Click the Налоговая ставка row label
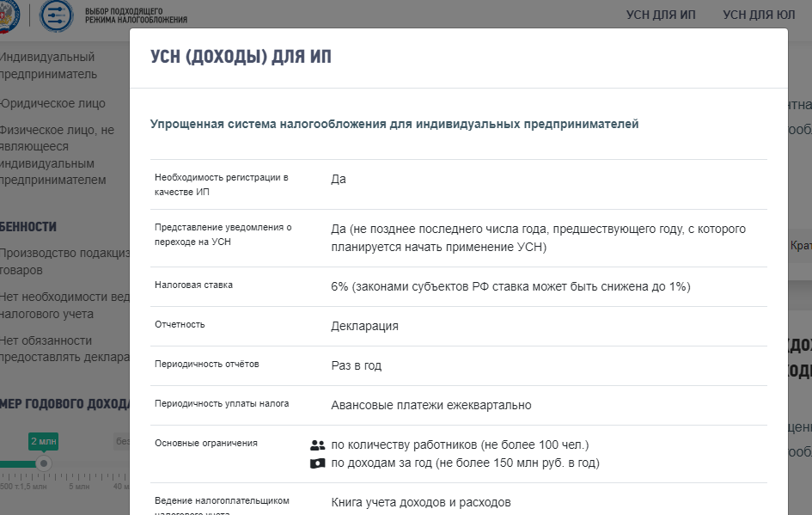Viewport: 812px width, 515px height. coord(193,285)
